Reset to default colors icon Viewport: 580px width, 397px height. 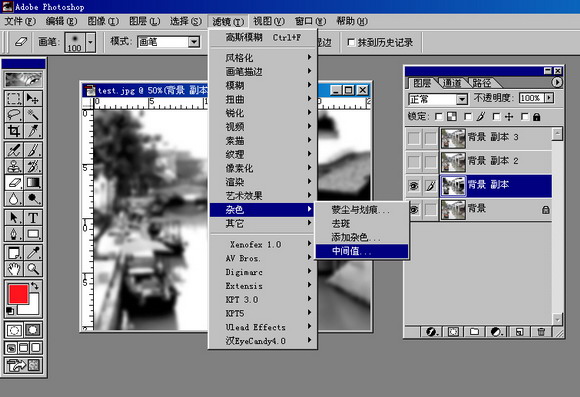(x=10, y=311)
